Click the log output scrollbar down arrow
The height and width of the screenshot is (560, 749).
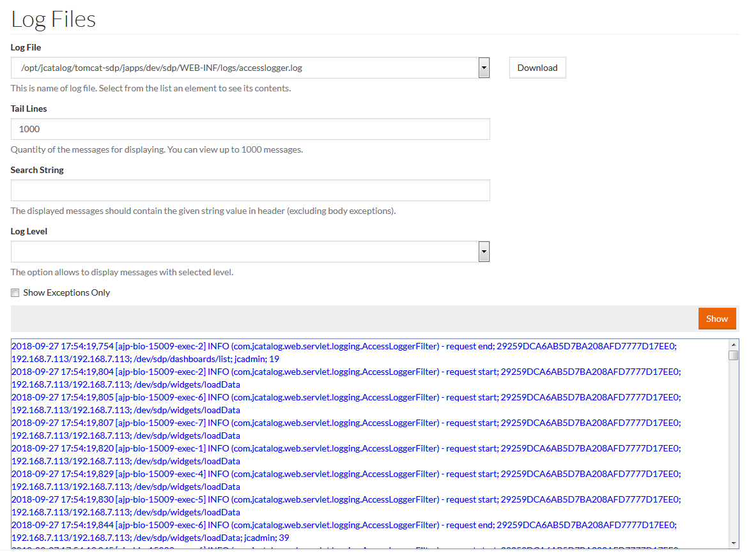coord(734,543)
